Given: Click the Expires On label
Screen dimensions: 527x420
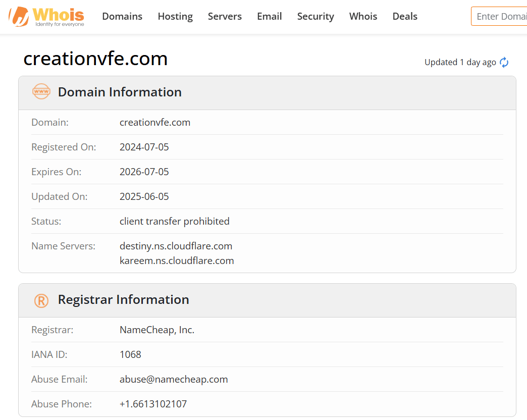Looking at the screenshot, I should coord(56,172).
